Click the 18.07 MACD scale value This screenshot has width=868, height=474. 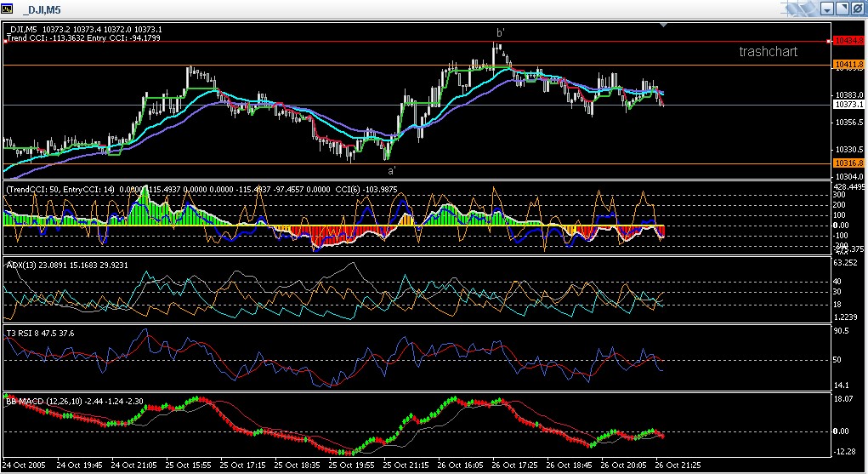click(843, 398)
